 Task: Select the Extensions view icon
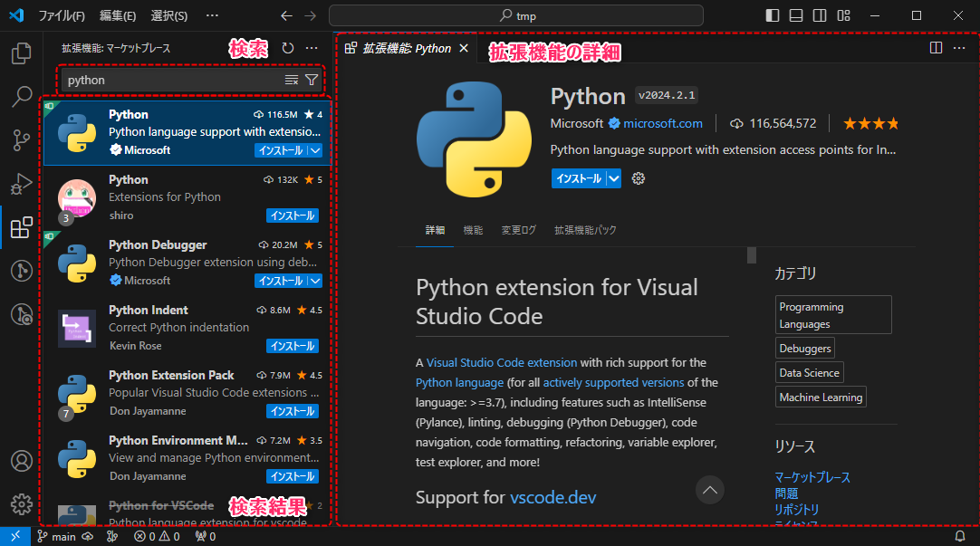pyautogui.click(x=21, y=227)
